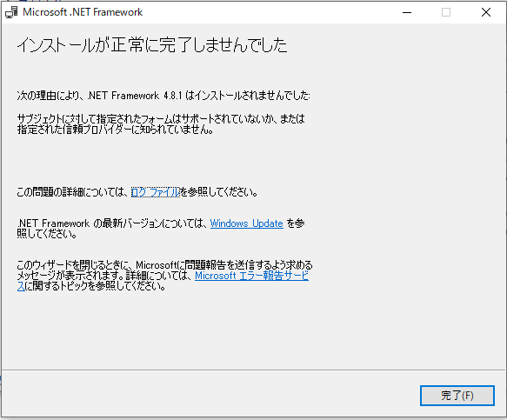Click the window title Microsoft .NET Framework
Viewport: 507px width, 420px height.
pyautogui.click(x=83, y=12)
